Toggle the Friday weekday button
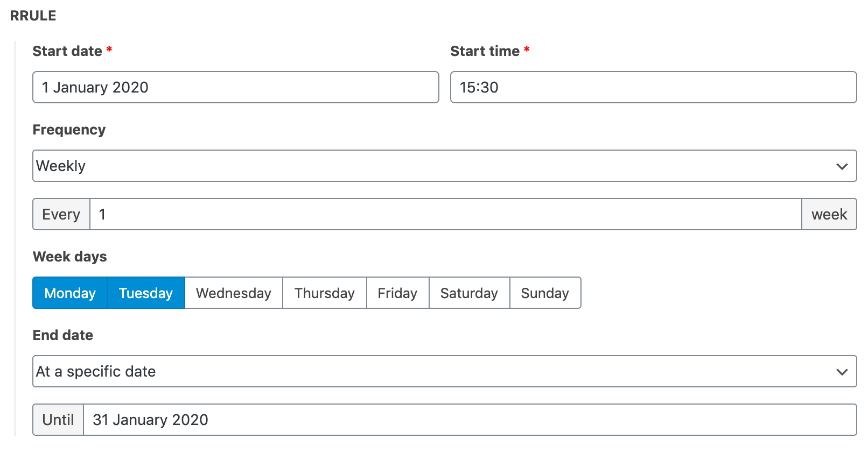Viewport: 868px width, 453px height. [397, 293]
